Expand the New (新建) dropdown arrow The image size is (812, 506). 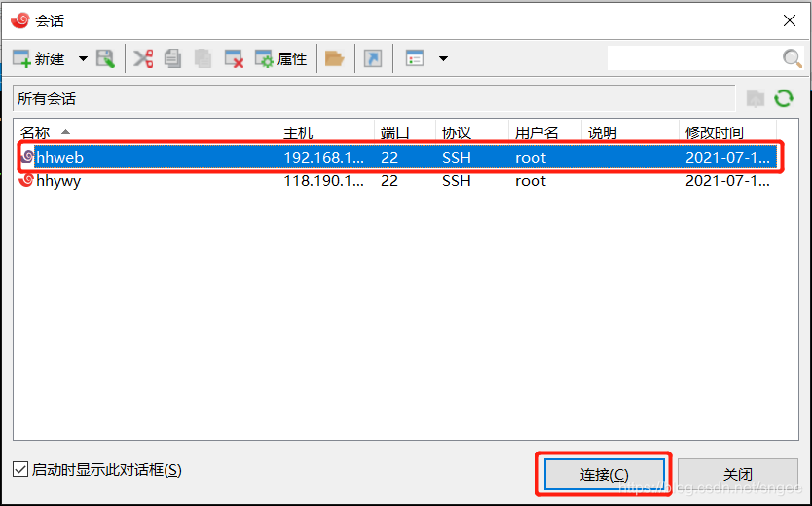(83, 59)
